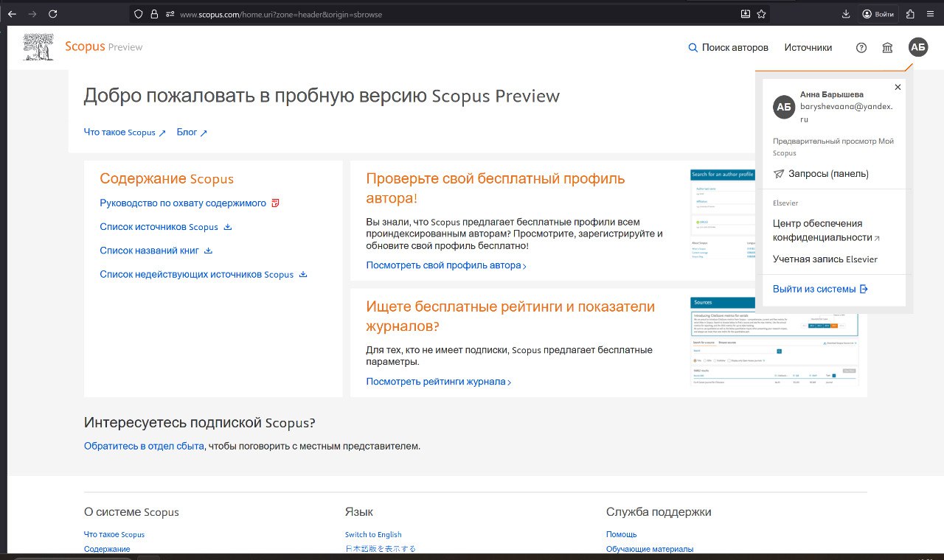Screen dimensions: 944x560
Task: Select Источники in the top navigation
Action: point(808,47)
